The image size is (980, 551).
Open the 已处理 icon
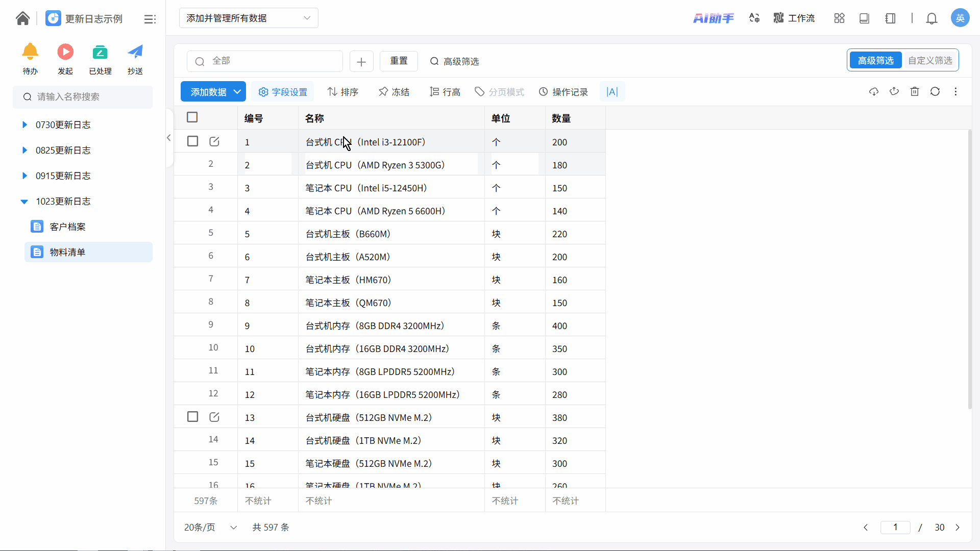(100, 52)
